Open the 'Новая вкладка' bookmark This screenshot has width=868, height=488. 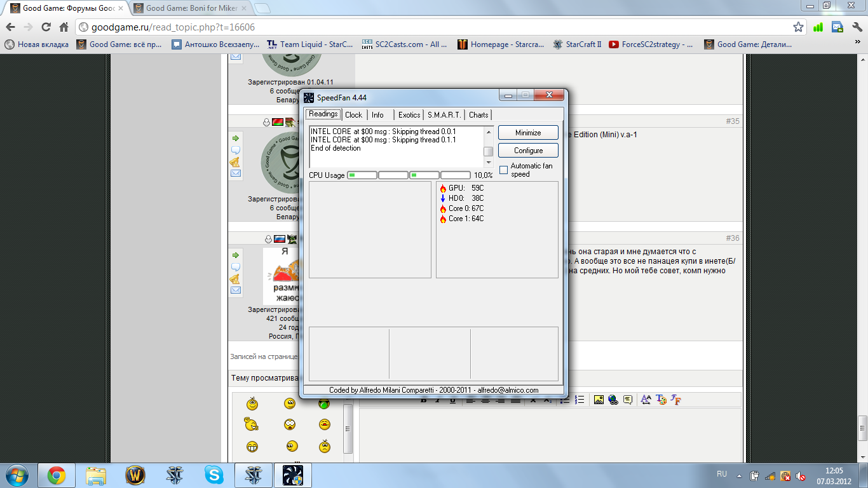point(37,44)
